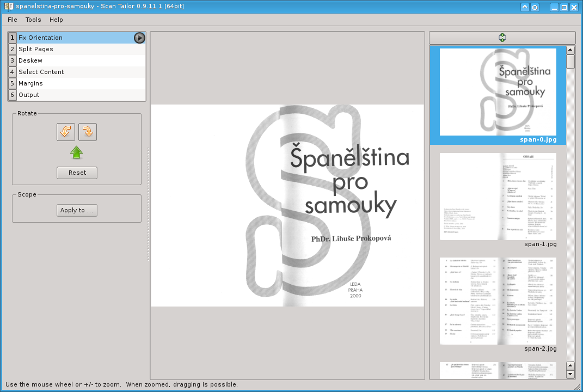Select the Split Pages stage
The height and width of the screenshot is (392, 583).
point(77,49)
